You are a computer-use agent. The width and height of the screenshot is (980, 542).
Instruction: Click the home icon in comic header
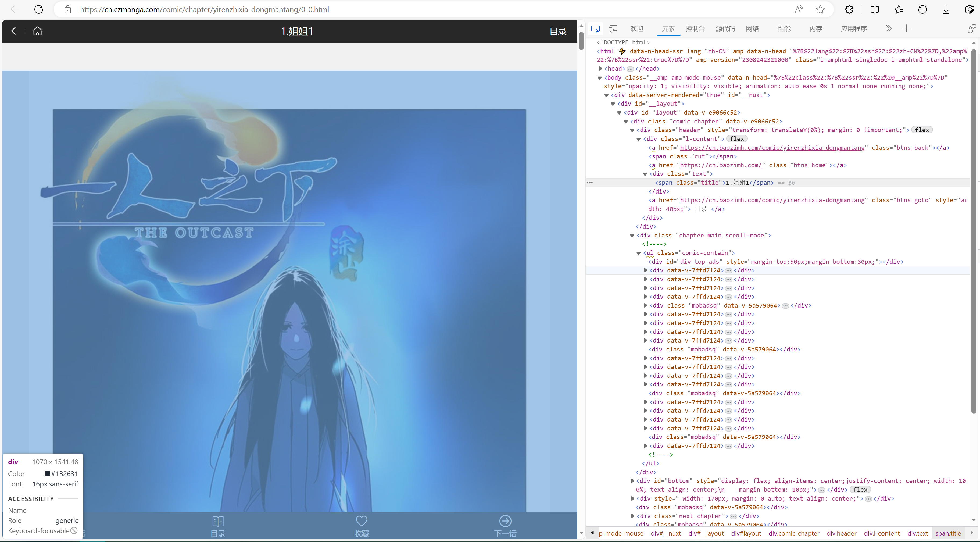(37, 31)
